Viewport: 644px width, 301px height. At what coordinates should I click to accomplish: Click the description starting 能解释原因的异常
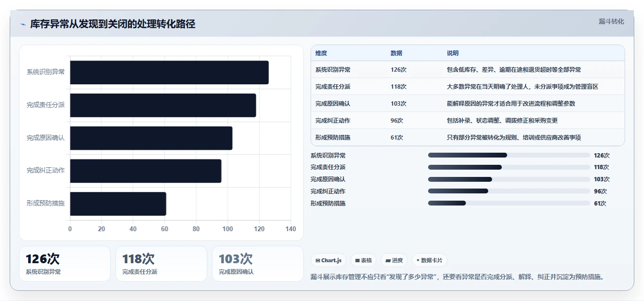point(511,104)
